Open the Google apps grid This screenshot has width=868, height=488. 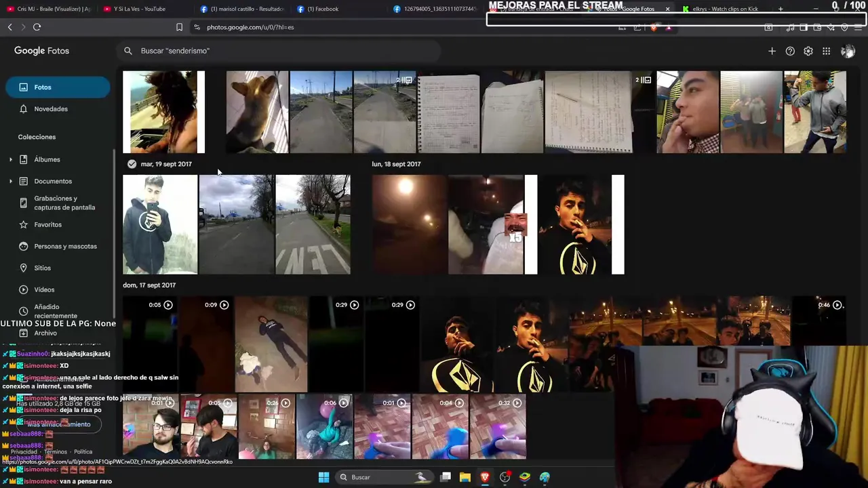point(827,51)
